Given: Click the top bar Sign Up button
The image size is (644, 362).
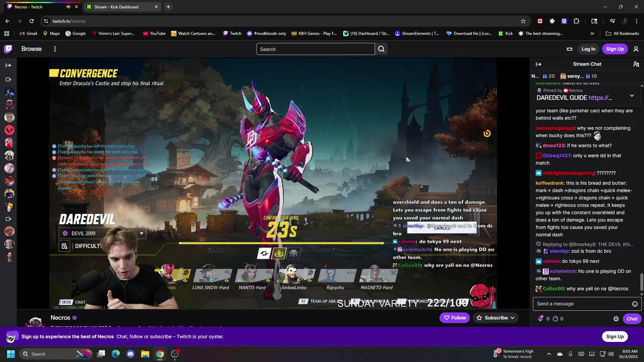Looking at the screenshot, I should (615, 49).
